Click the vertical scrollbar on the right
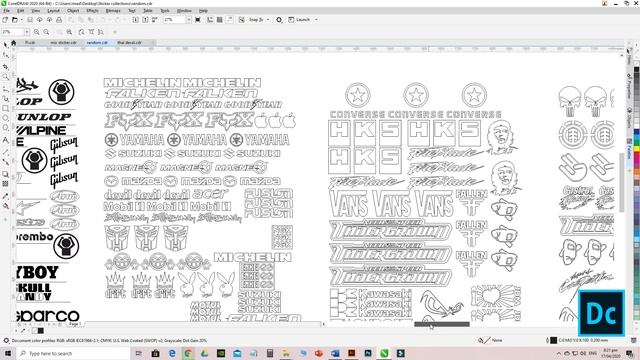The height and width of the screenshot is (360, 640). [622, 184]
